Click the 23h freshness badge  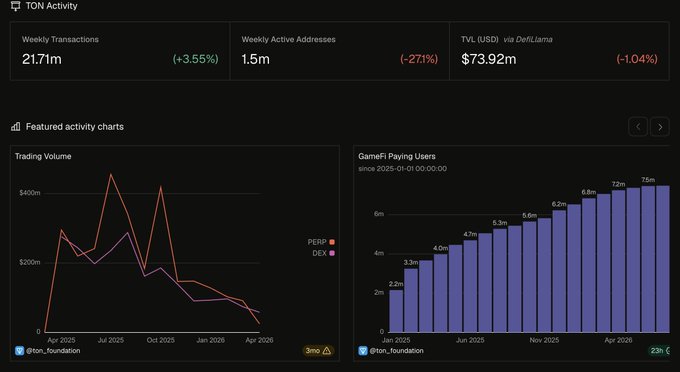coord(660,350)
